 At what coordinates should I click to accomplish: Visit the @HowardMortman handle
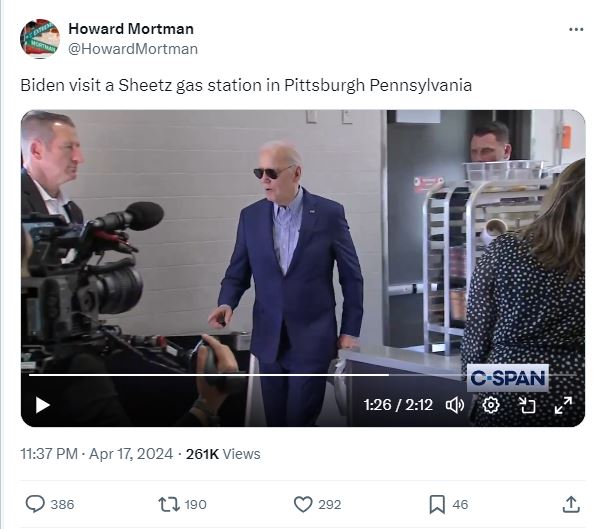pyautogui.click(x=133, y=49)
